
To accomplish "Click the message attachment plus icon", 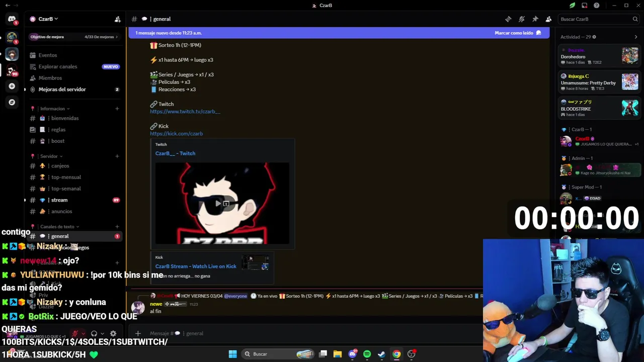I will click(138, 333).
